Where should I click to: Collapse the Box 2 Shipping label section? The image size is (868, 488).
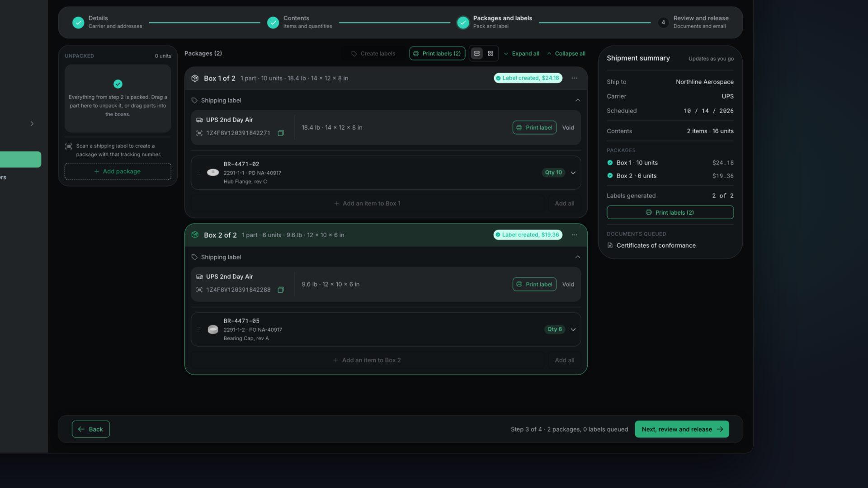click(x=577, y=257)
